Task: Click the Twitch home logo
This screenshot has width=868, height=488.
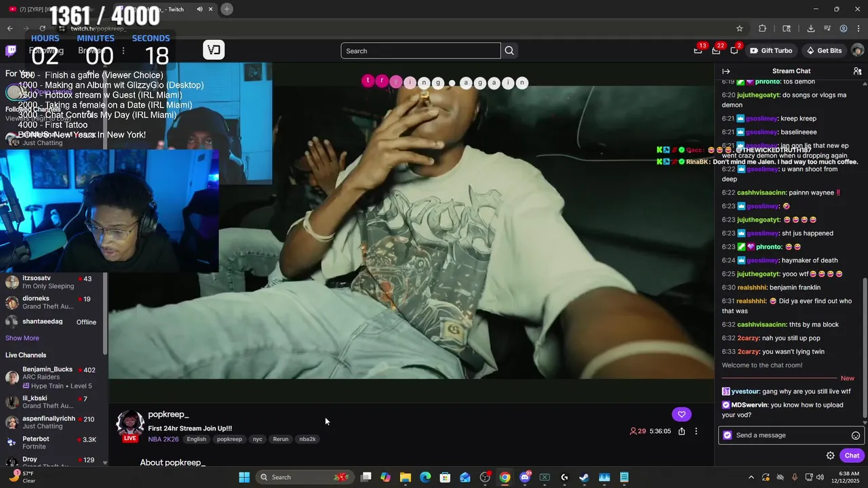Action: pos(11,51)
